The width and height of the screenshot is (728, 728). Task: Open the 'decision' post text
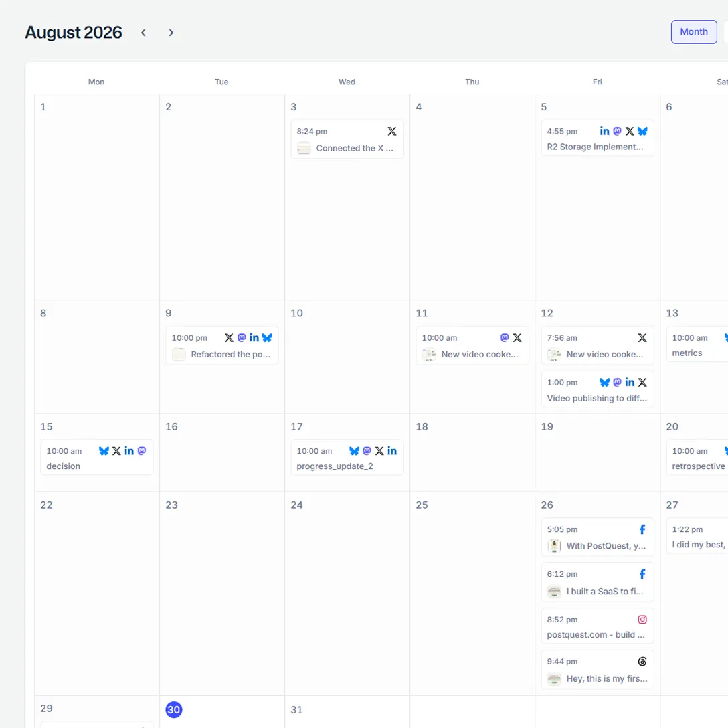(x=63, y=466)
